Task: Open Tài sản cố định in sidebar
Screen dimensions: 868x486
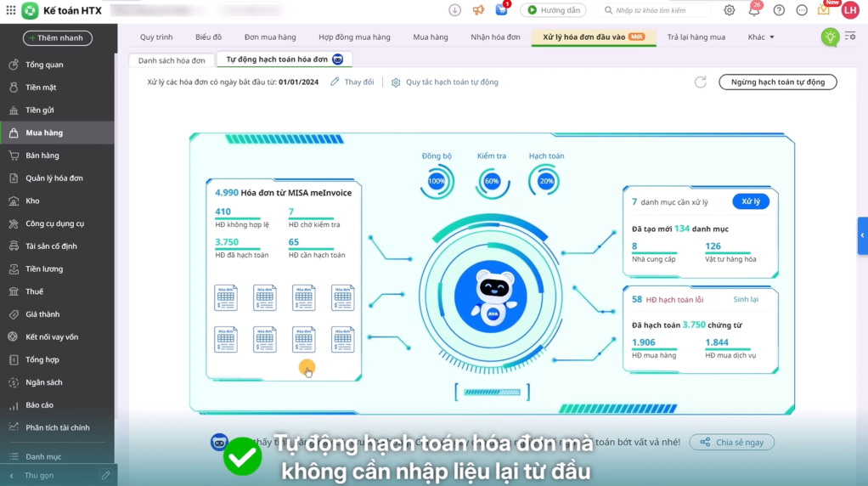Action: [x=58, y=246]
